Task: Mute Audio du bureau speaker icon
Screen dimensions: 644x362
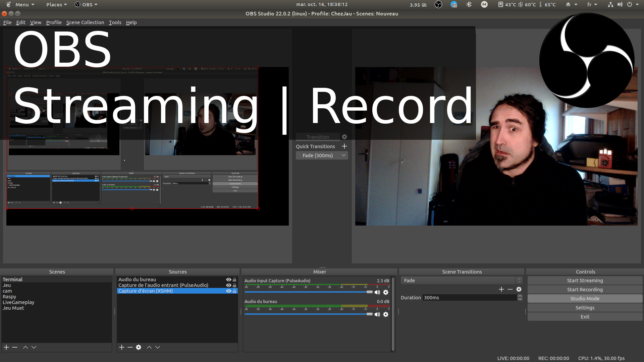Action: pos(377,314)
